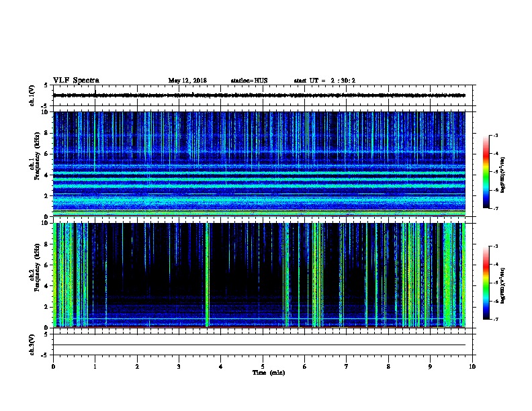Click the ch.2 color bar '-3' label
Image resolution: width=532 pixels, height=411 pixels.
[x=495, y=246]
